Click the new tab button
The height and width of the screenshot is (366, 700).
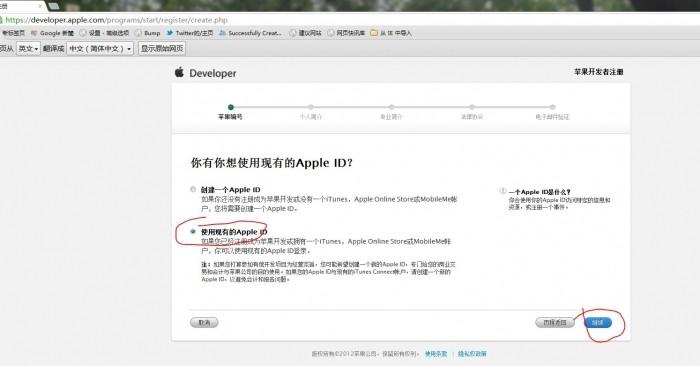click(53, 6)
